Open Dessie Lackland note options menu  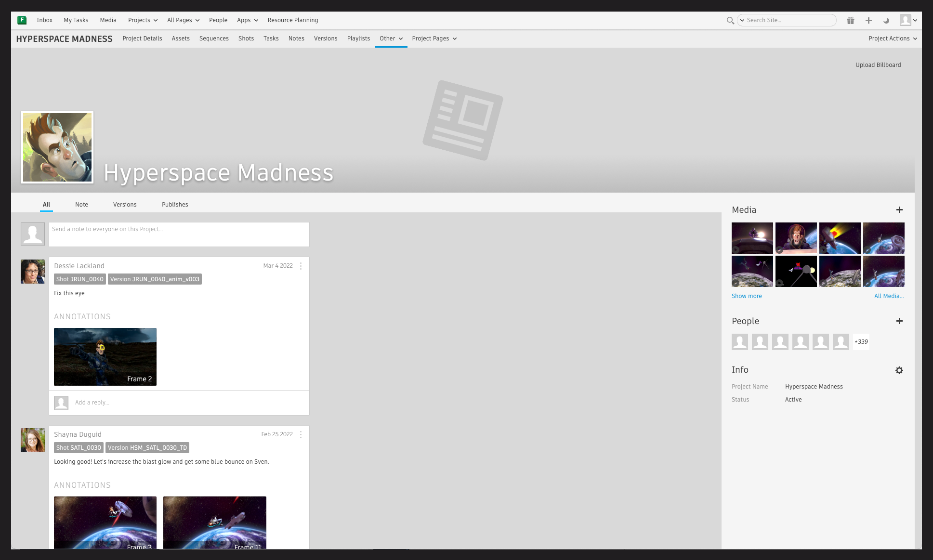coord(301,266)
